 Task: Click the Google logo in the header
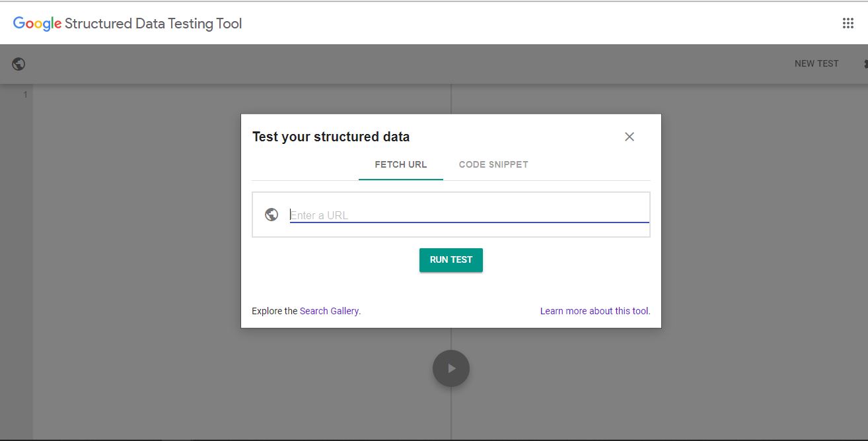tap(37, 24)
